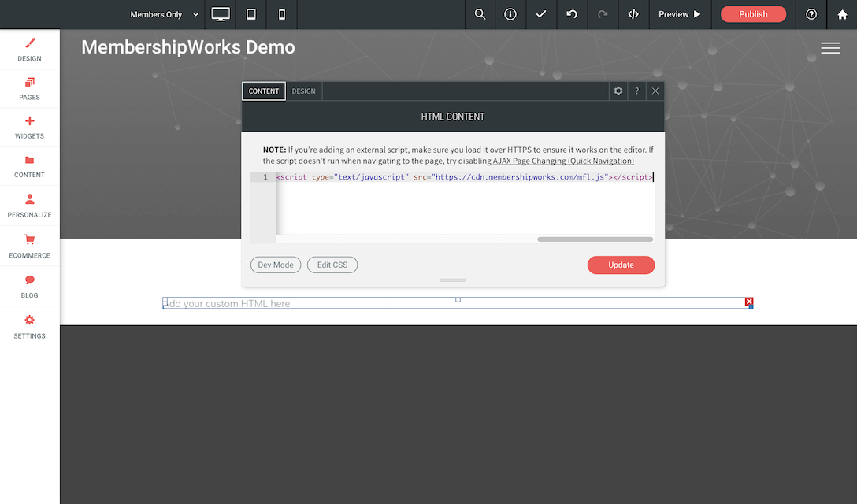Delete the custom HTML widget
This screenshot has height=504, width=857.
coord(749,302)
